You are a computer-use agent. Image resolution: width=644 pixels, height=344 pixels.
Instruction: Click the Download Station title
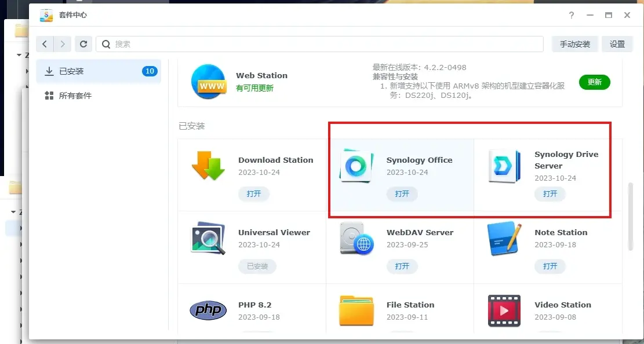[x=275, y=160]
